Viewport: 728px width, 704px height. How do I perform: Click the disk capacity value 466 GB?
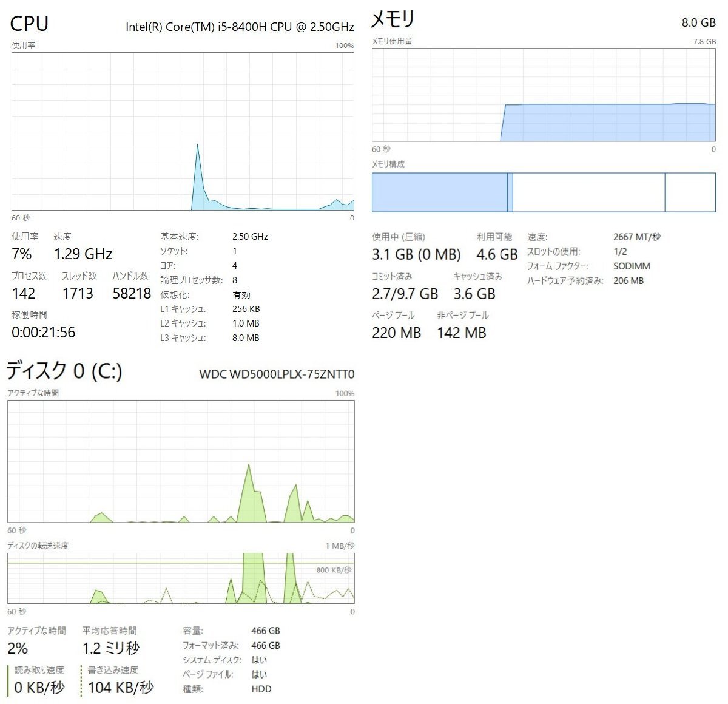click(x=266, y=631)
